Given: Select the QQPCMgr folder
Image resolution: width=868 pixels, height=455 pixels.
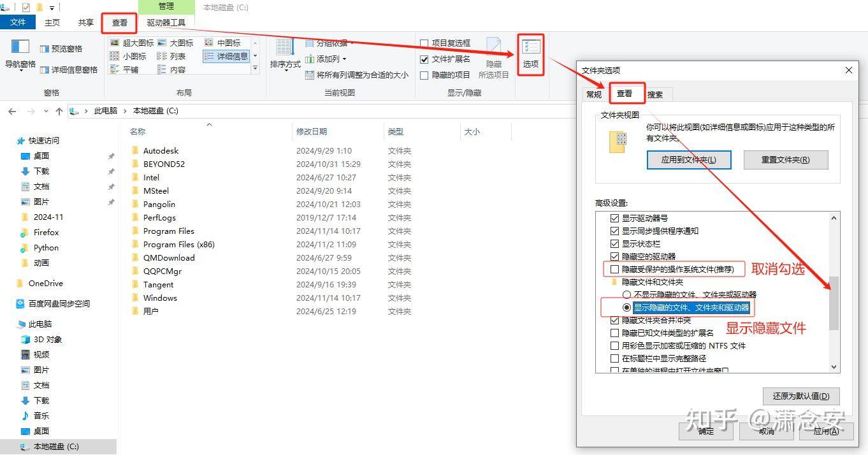Looking at the screenshot, I should pyautogui.click(x=163, y=271).
